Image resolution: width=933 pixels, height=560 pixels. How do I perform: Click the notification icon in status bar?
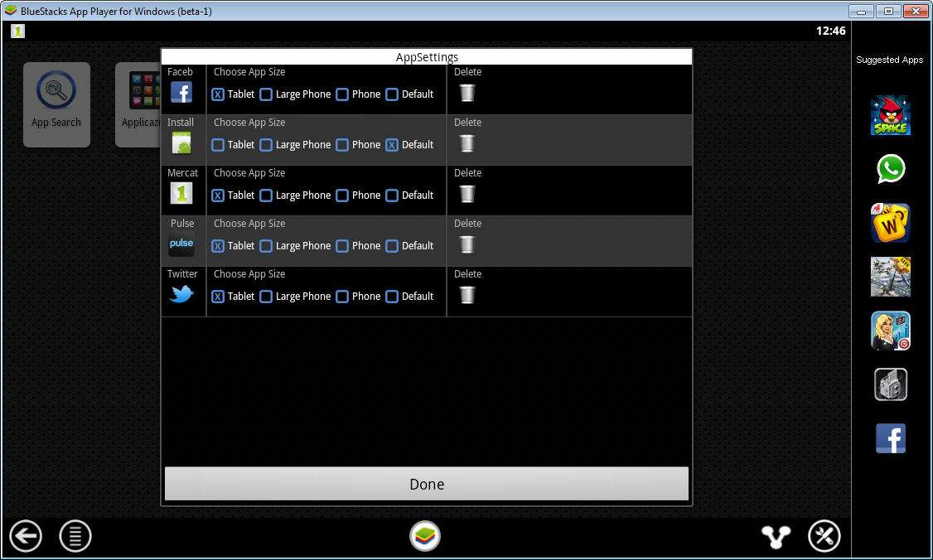coord(18,31)
